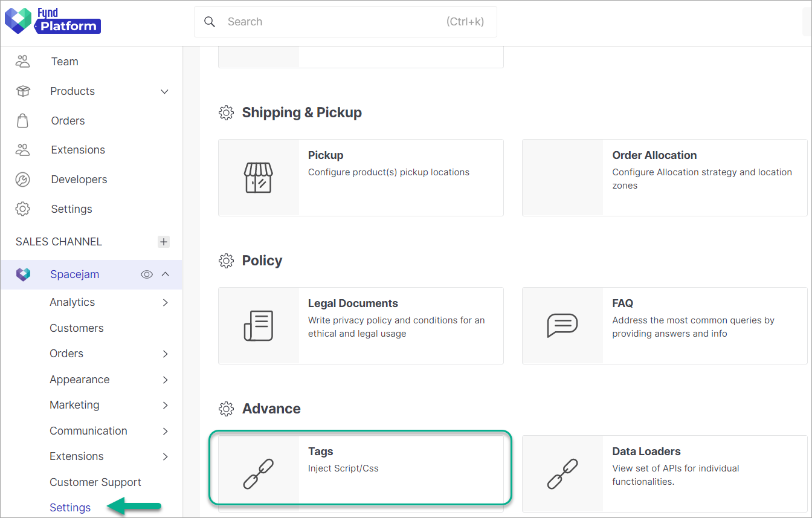The width and height of the screenshot is (812, 518).
Task: Click the Tags chain link icon
Action: click(x=259, y=474)
